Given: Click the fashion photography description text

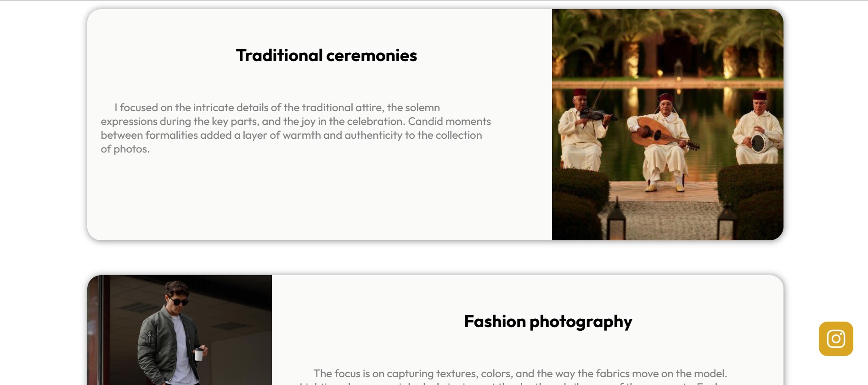Looking at the screenshot, I should pyautogui.click(x=520, y=376).
